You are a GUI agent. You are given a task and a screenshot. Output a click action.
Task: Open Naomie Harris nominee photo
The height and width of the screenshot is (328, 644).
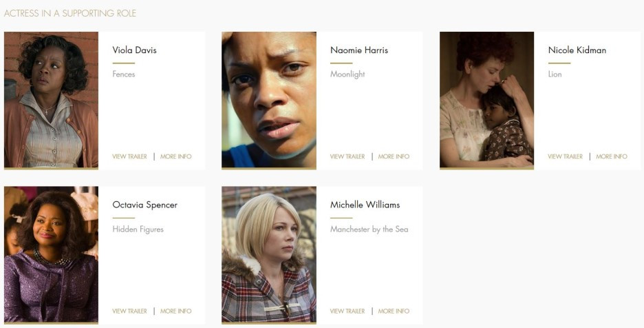[269, 100]
